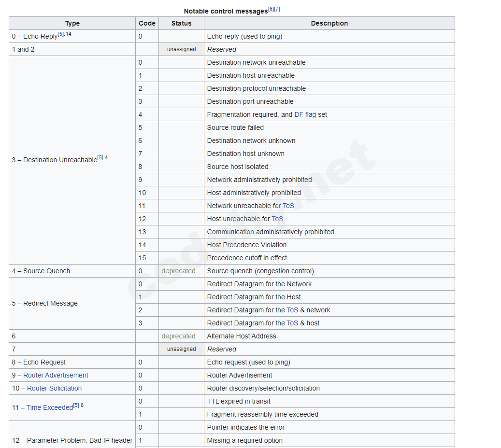Screen dimensions: 501x448
Task: Click the deprecated status for Source Quench
Action: [x=179, y=271]
